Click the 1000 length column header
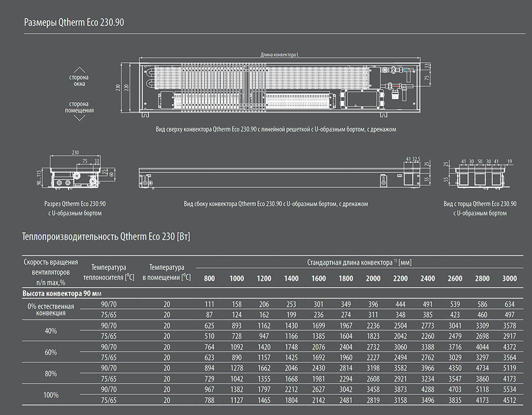 tap(237, 279)
